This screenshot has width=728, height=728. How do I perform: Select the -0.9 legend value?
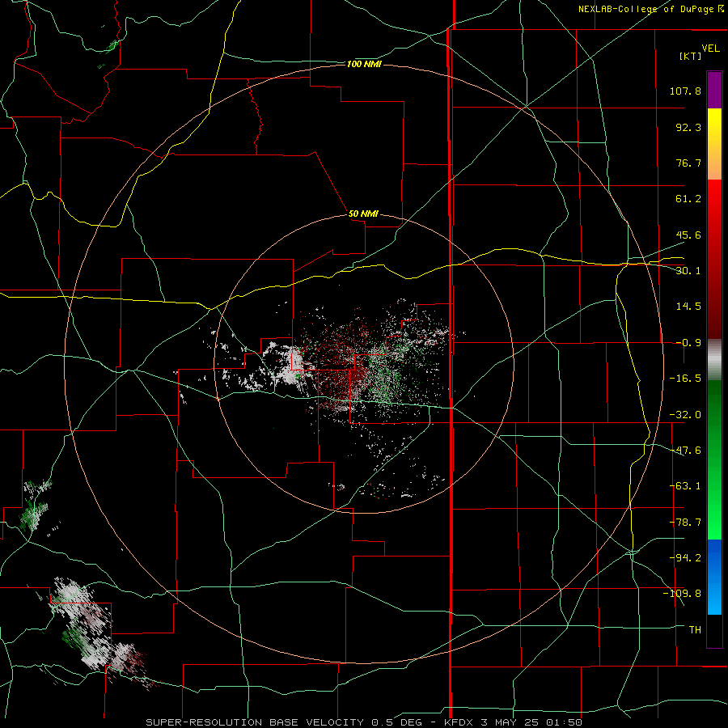(688, 343)
